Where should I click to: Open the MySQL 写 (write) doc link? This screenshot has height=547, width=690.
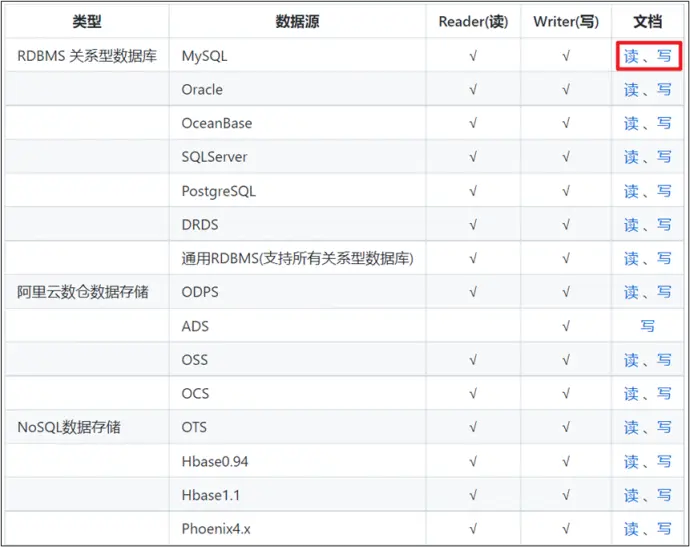664,56
